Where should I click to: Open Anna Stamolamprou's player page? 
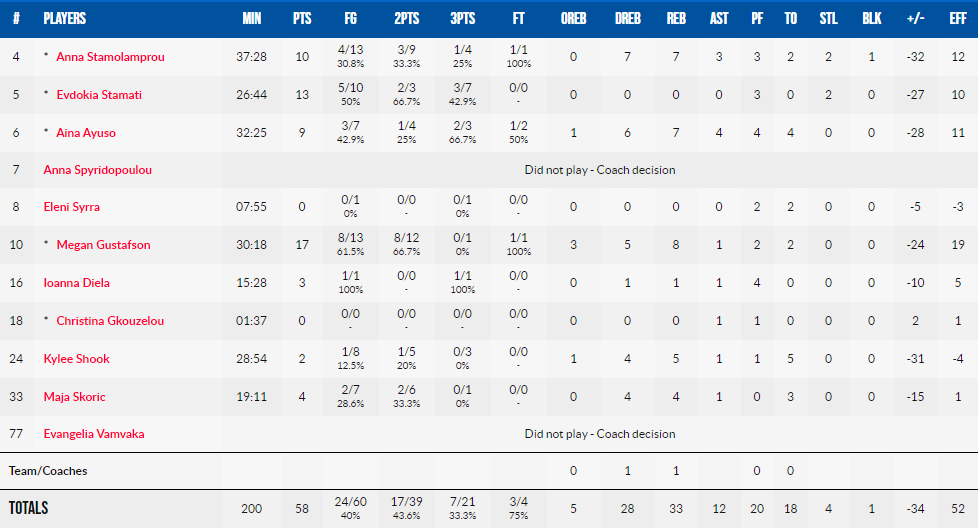110,57
